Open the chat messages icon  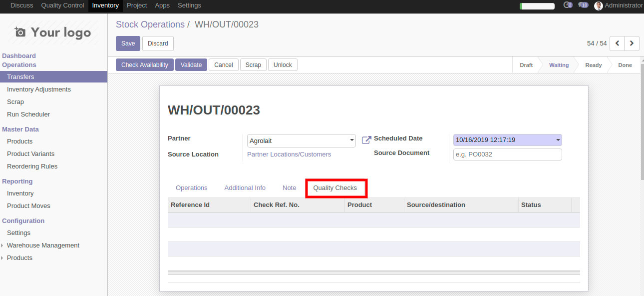tap(583, 5)
